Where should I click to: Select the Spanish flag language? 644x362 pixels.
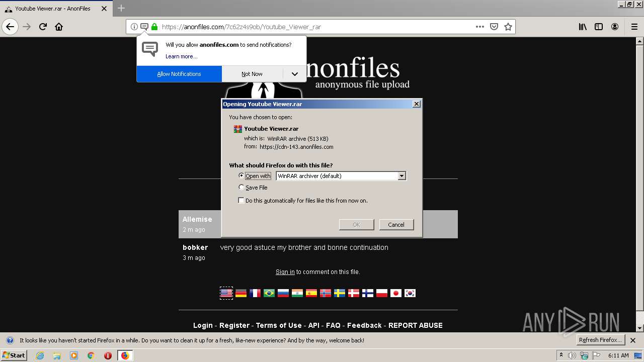(311, 293)
